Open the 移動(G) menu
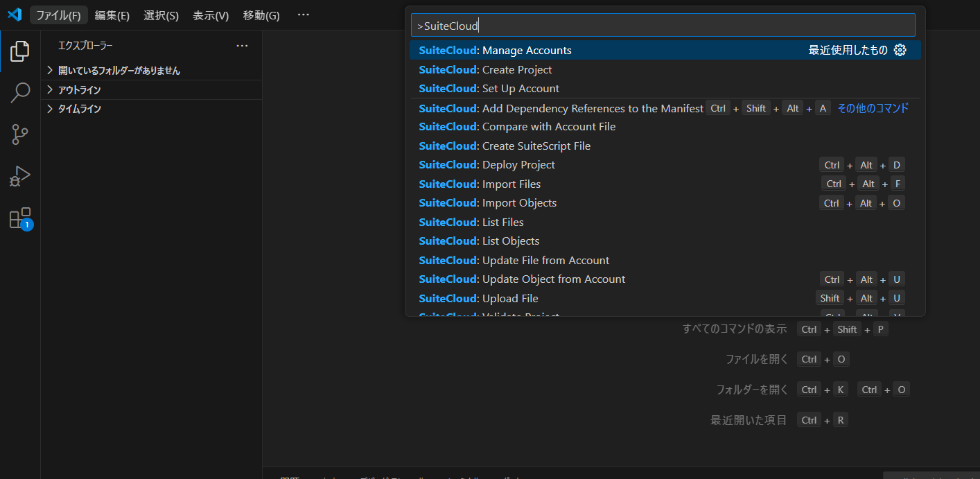This screenshot has width=980, height=479. 261,15
